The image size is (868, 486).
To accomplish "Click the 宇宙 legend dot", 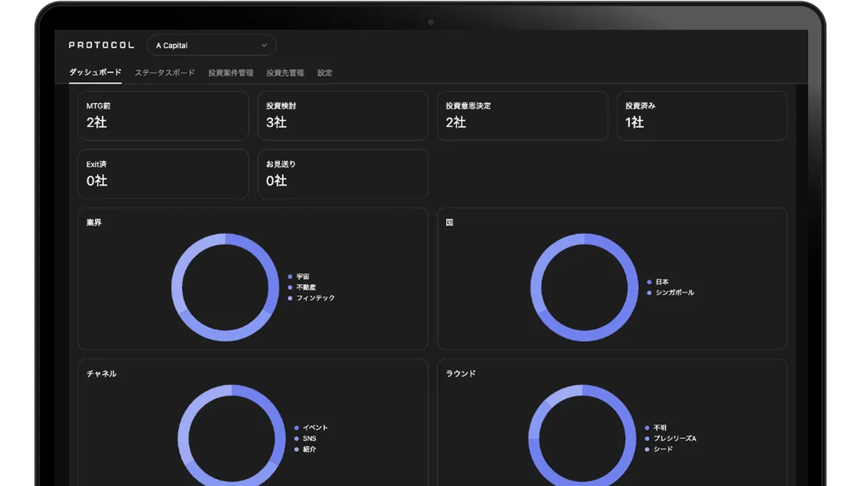I will [290, 276].
